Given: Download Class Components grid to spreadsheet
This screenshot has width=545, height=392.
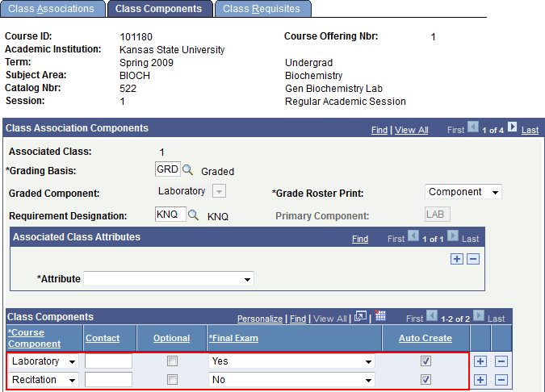Looking at the screenshot, I should click(380, 315).
